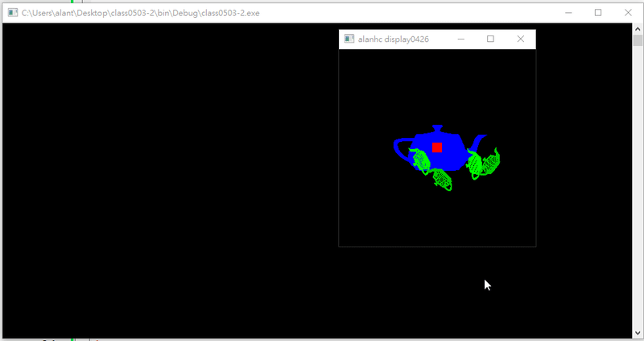Click the console window app icon in title bar

coord(13,13)
